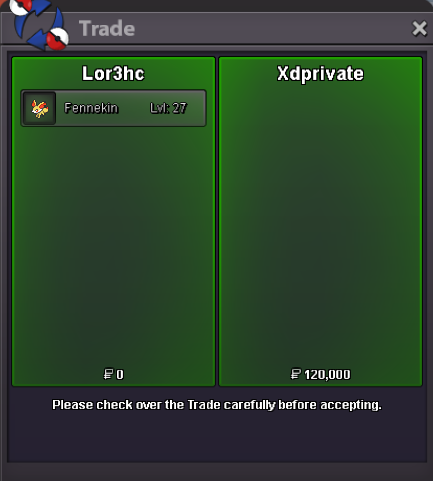Click the Xdprivate player name header
This screenshot has width=433, height=481.
pos(320,73)
